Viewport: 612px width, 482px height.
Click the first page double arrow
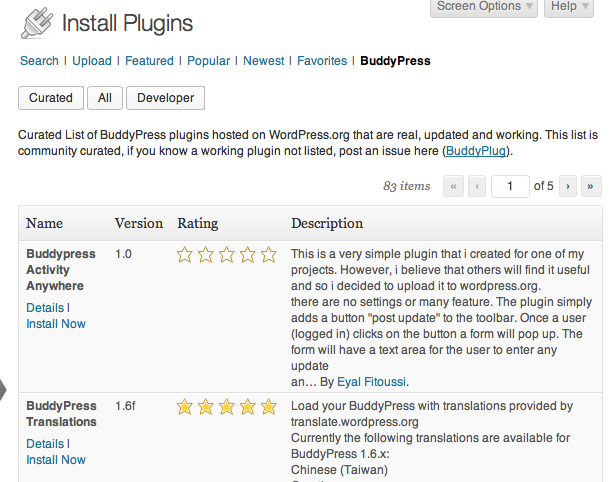pos(454,186)
